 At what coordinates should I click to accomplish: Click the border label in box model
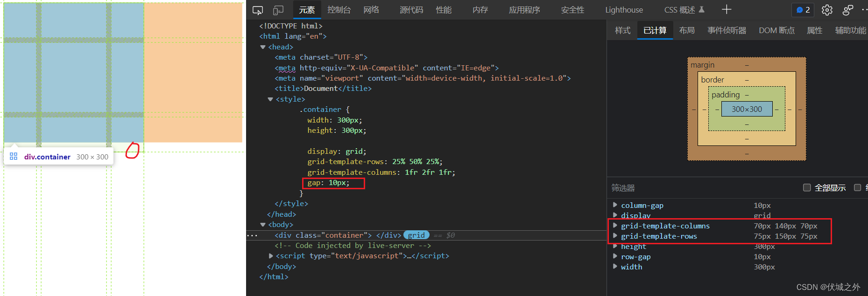tap(713, 80)
